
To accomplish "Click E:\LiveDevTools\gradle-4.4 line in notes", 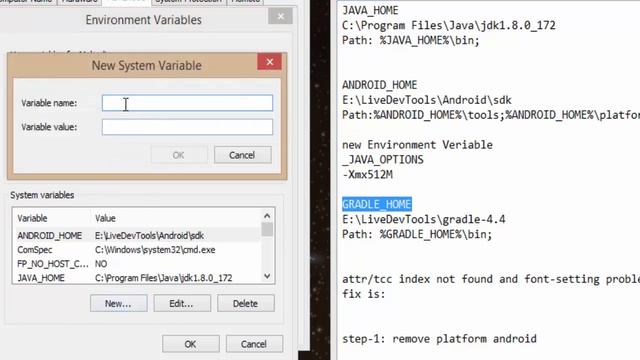I will point(424,219).
